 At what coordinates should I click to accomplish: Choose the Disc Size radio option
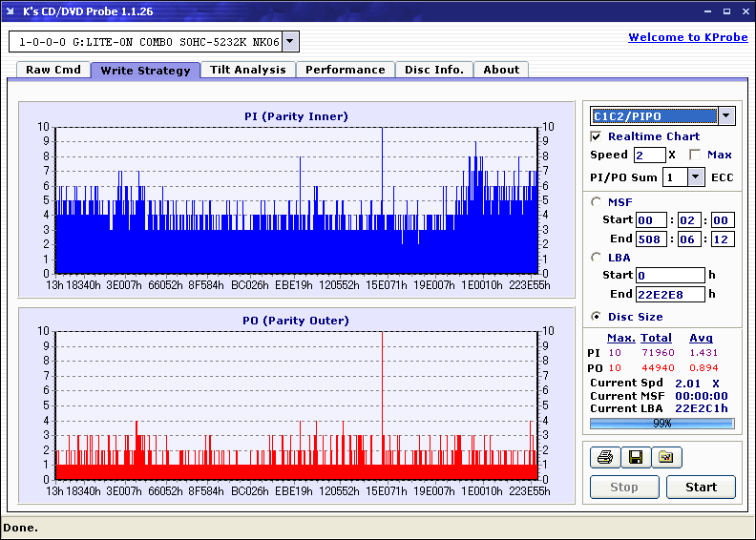point(597,317)
